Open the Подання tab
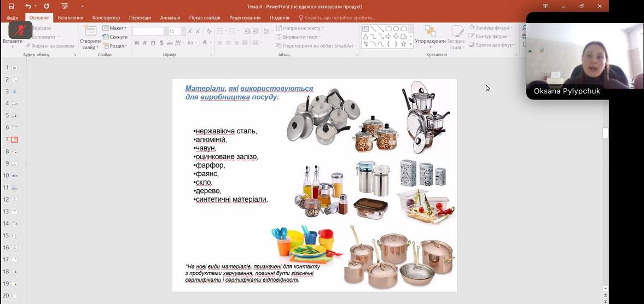 [279, 17]
